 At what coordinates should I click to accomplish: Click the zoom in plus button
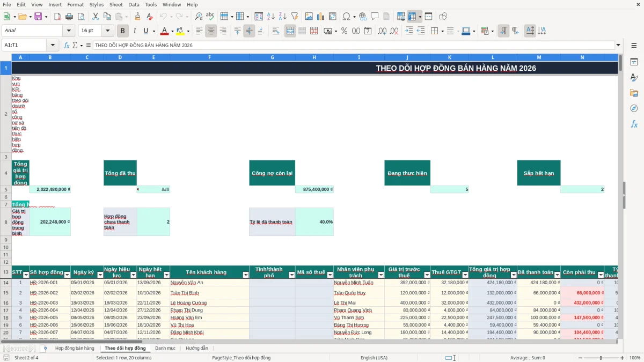(x=622, y=358)
